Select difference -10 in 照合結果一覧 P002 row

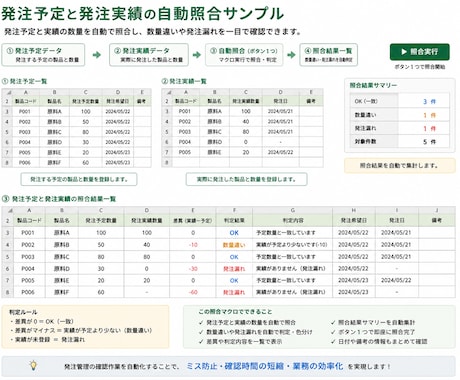tap(193, 245)
